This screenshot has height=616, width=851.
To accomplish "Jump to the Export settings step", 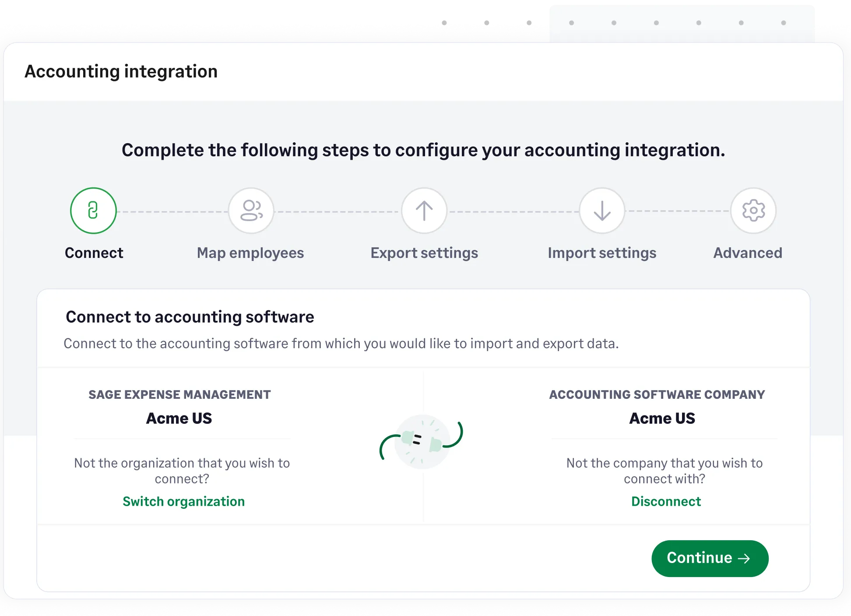I will click(424, 253).
